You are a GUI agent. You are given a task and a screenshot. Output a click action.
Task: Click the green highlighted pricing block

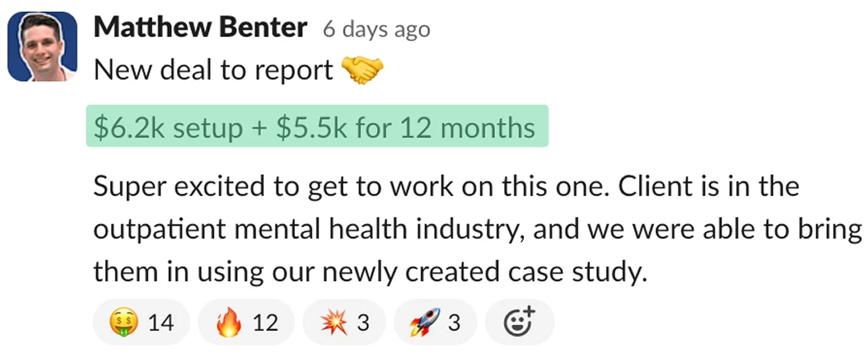tap(317, 127)
